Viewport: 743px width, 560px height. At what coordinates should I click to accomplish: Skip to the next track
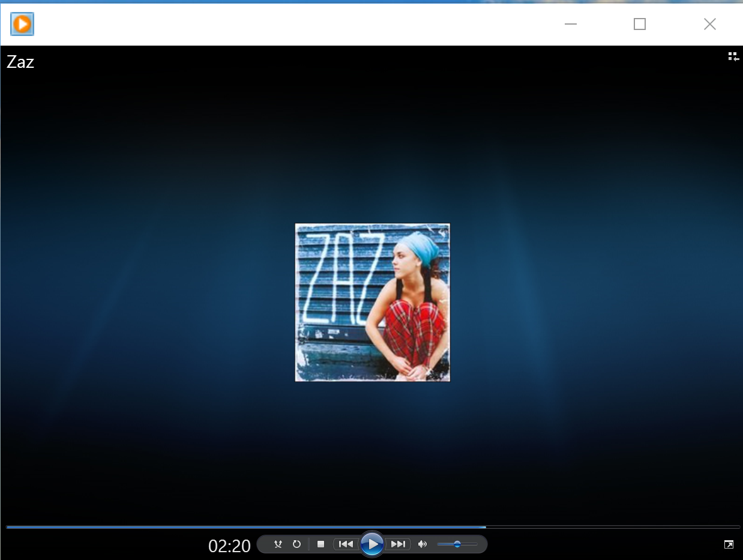[x=398, y=544]
